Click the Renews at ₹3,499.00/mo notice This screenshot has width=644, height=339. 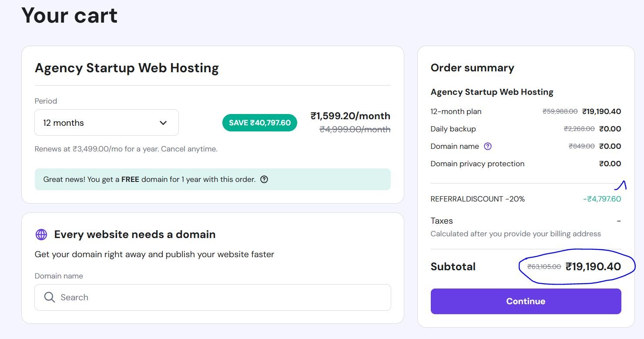point(126,149)
